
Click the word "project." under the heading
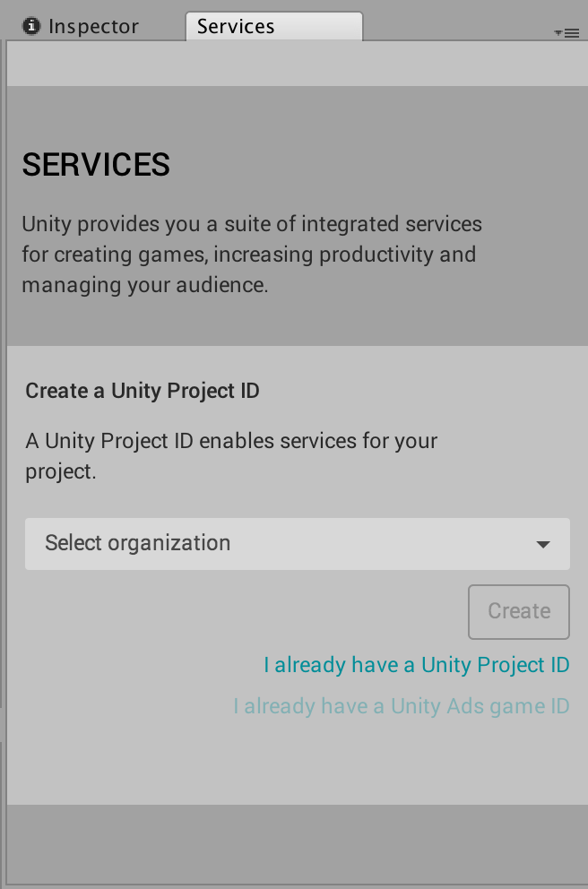(x=60, y=471)
